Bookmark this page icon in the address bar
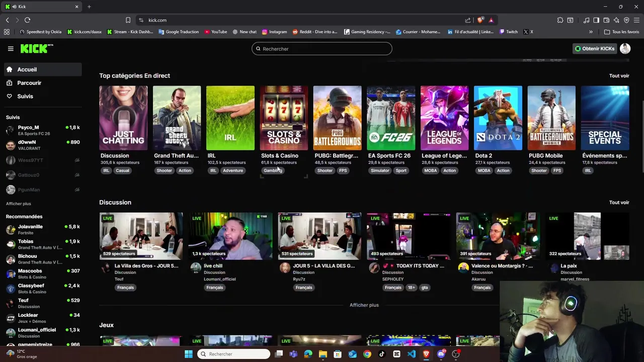Image resolution: width=644 pixels, height=362 pixels. (x=128, y=20)
